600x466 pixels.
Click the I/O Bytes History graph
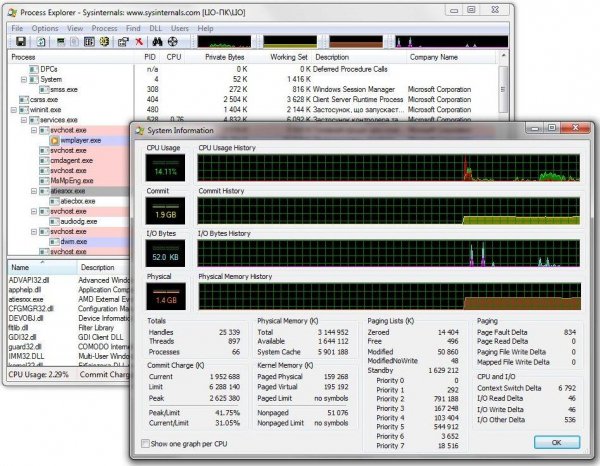pos(389,253)
